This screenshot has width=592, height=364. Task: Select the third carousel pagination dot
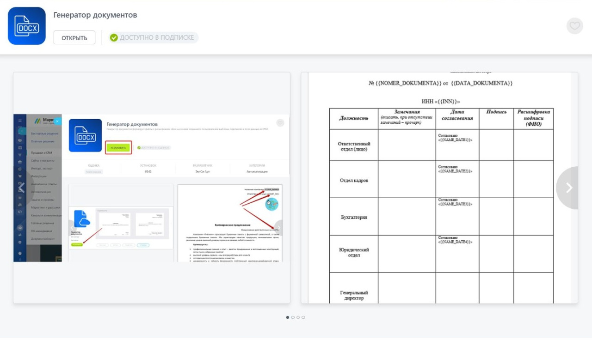click(298, 317)
